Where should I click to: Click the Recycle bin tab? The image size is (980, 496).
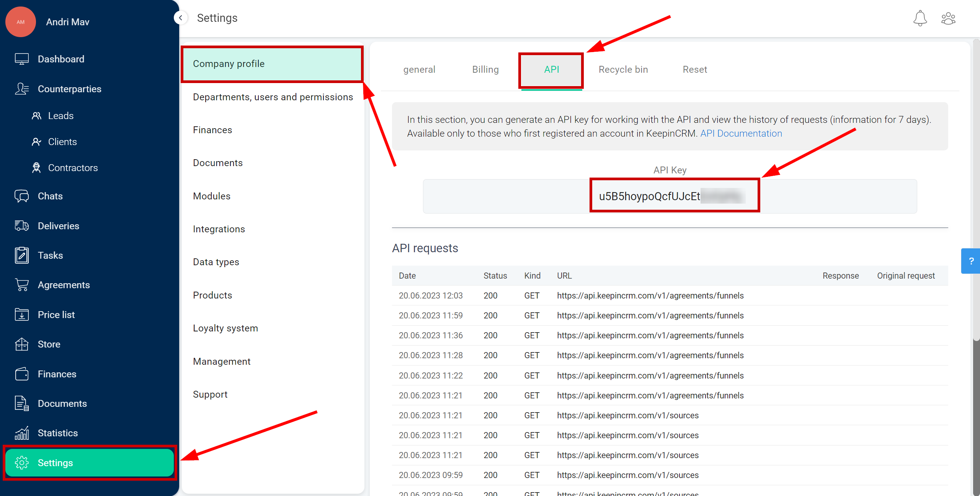[x=623, y=70]
